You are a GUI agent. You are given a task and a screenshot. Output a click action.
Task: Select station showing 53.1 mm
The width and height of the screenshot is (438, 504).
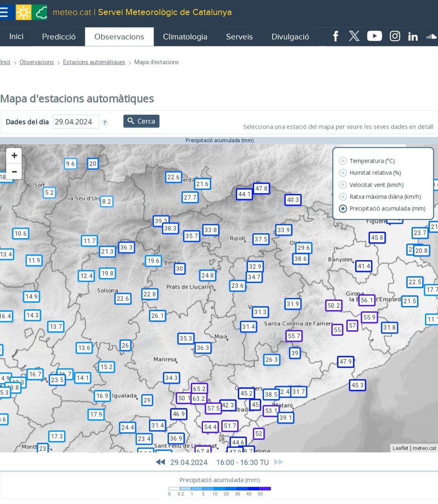pyautogui.click(x=271, y=411)
